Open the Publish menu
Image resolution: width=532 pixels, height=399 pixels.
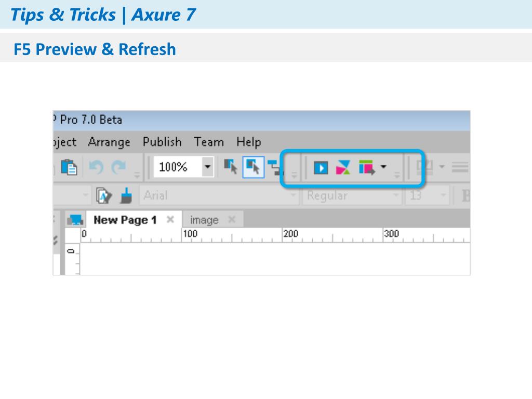click(162, 142)
